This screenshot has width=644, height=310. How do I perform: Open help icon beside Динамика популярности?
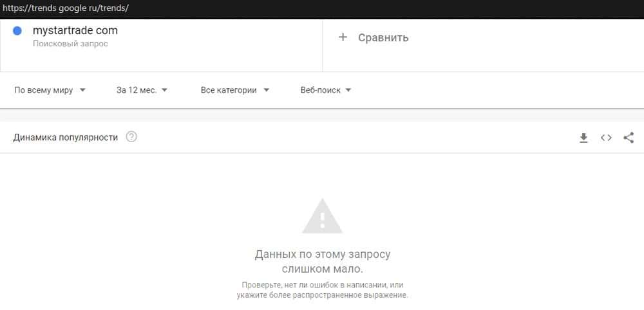point(131,136)
